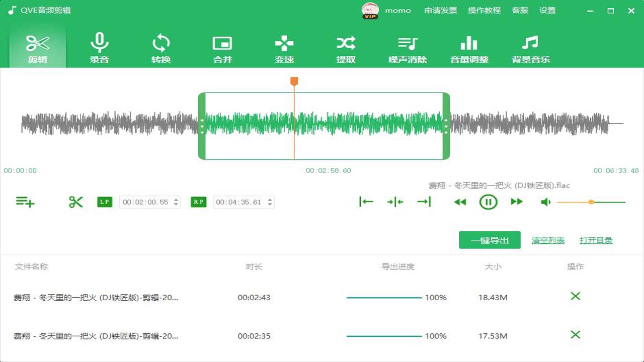Click the LP left point marker button
This screenshot has width=644, height=362.
104,202
